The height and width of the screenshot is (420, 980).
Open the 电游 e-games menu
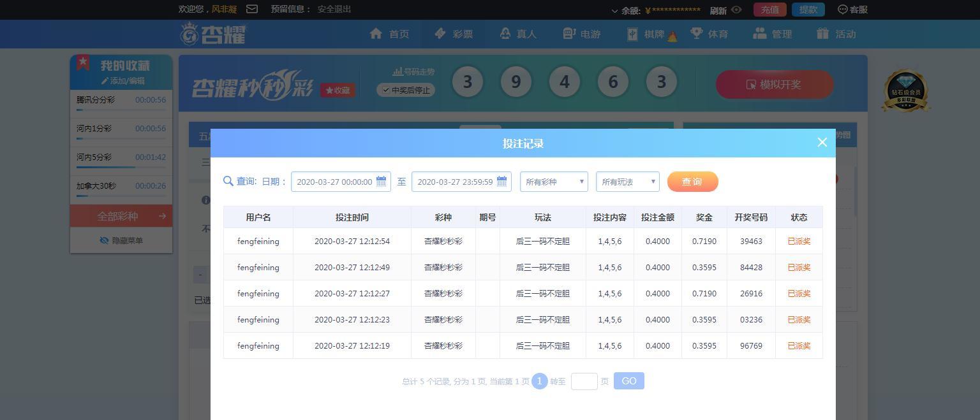click(581, 34)
